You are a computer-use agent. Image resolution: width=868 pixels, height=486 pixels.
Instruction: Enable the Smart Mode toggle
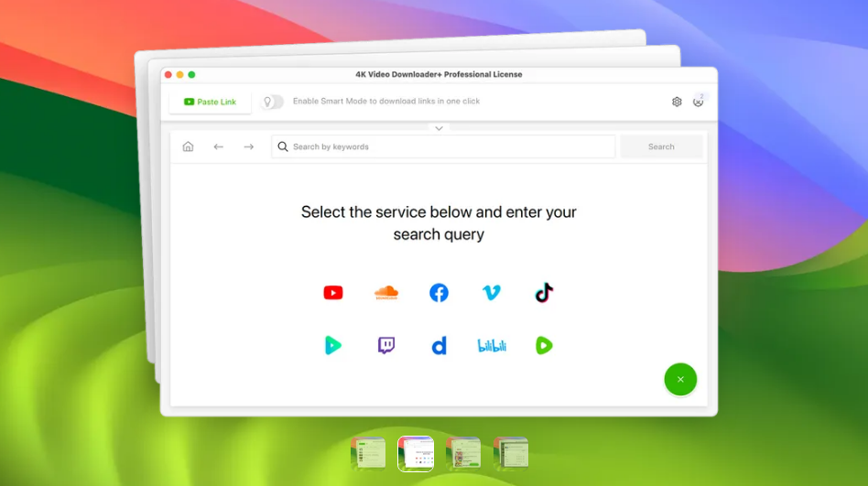pos(272,102)
